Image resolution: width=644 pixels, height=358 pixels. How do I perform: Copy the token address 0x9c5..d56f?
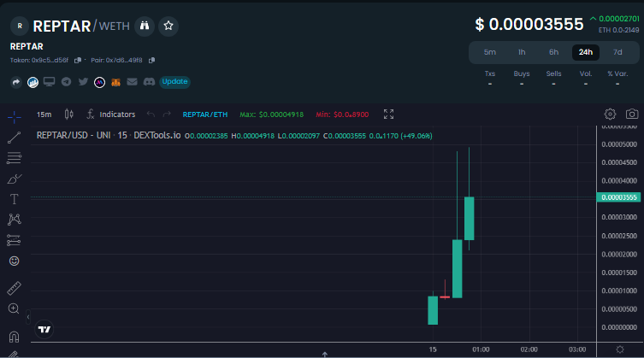click(78, 61)
